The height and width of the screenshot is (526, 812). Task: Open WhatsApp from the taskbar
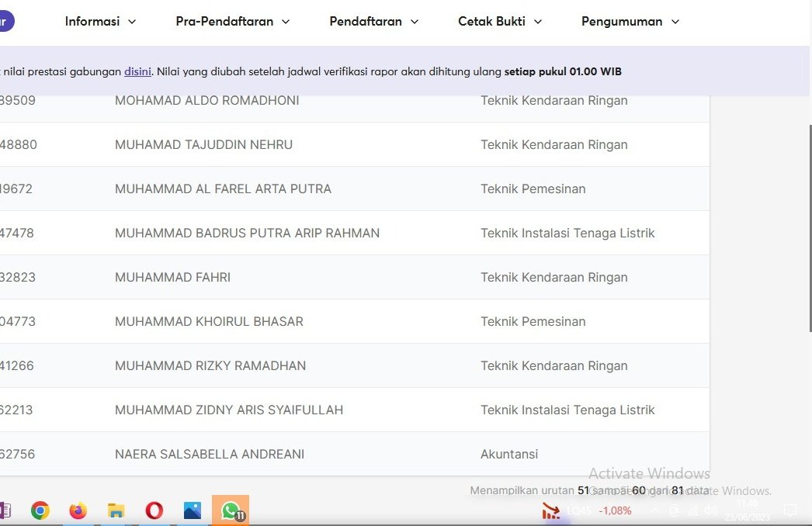point(231,510)
